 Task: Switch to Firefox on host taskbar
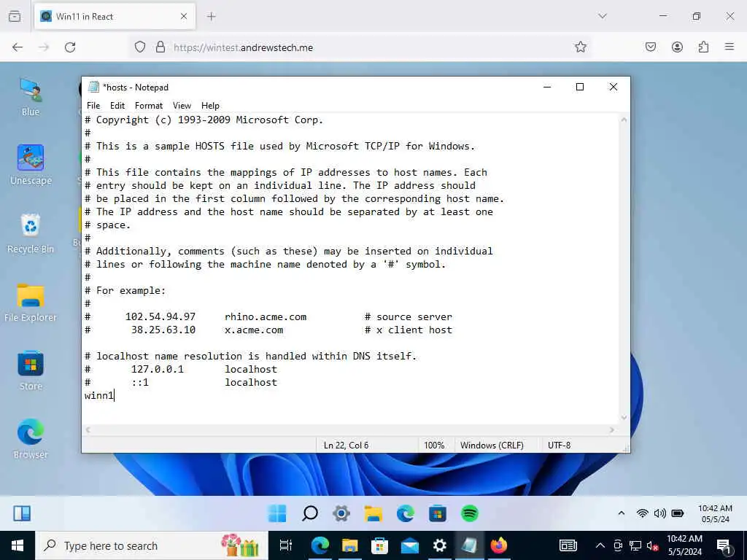pyautogui.click(x=499, y=545)
